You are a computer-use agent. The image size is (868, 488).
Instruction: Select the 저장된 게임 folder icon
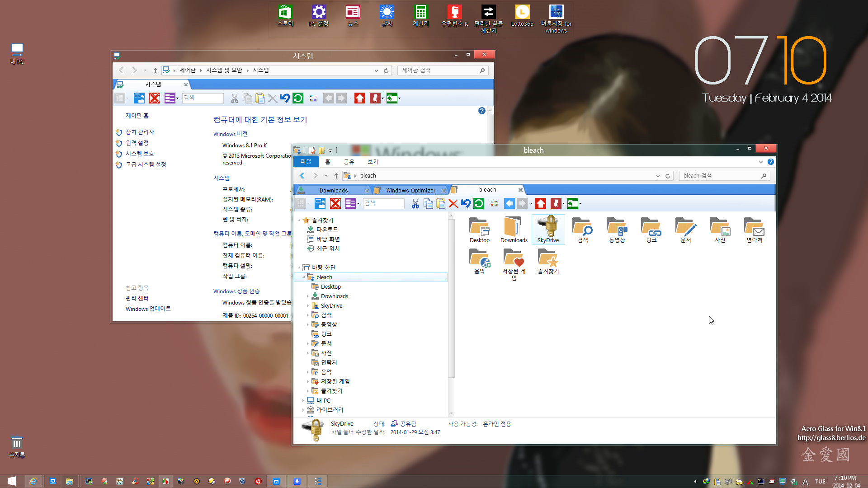point(514,264)
